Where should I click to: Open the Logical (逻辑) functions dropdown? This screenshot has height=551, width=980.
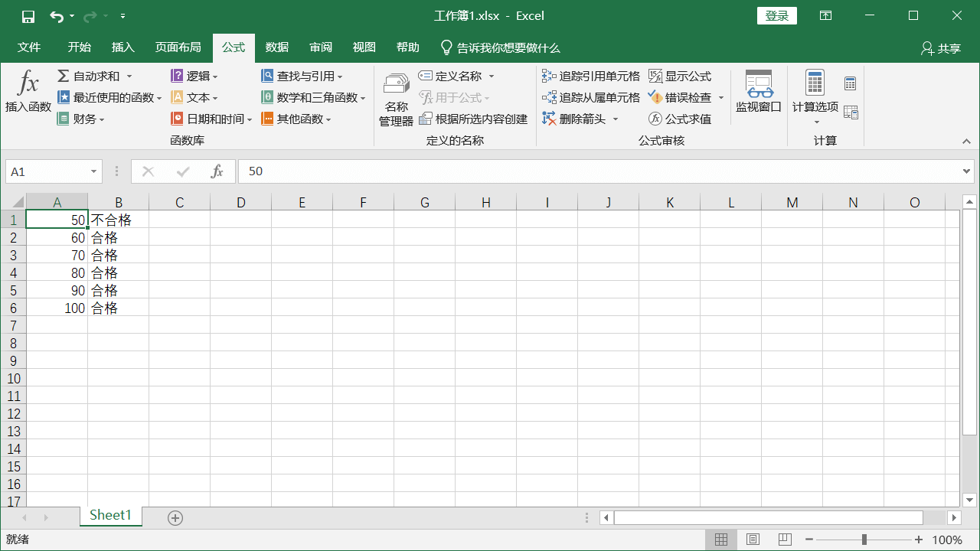[194, 76]
